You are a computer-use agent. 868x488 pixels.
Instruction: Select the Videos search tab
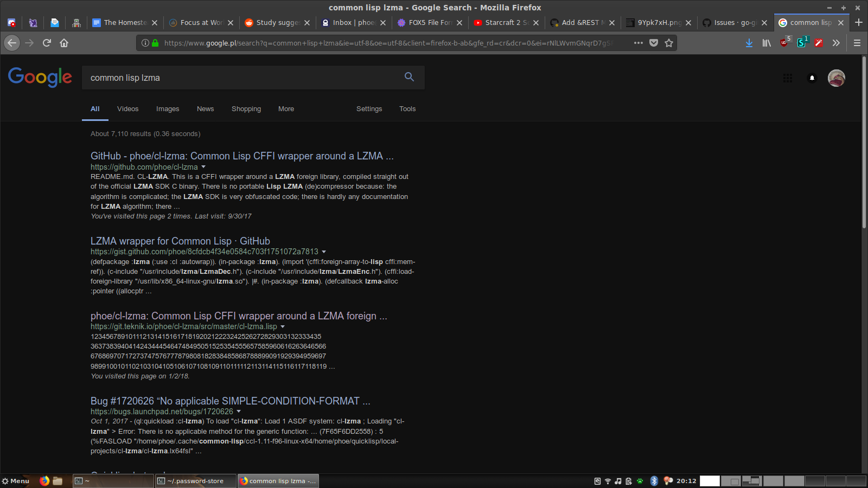(x=127, y=109)
